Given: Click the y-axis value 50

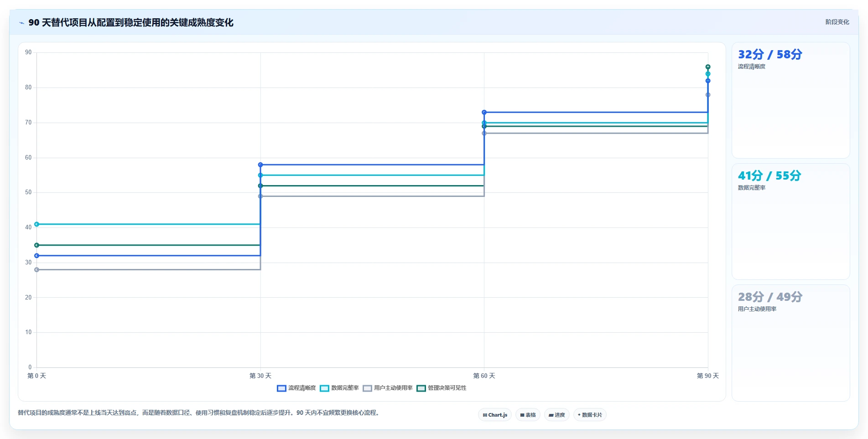Looking at the screenshot, I should pos(28,192).
